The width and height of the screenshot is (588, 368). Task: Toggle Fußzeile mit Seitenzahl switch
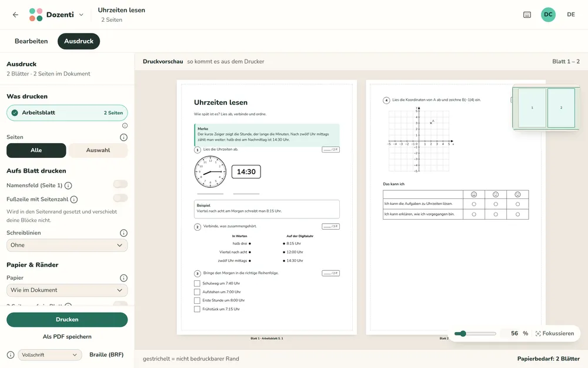[121, 198]
